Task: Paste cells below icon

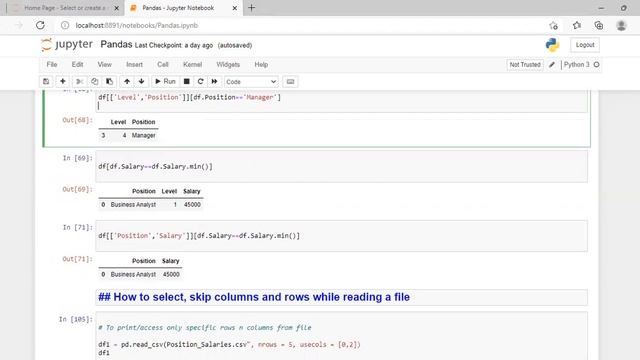Action: (109, 82)
